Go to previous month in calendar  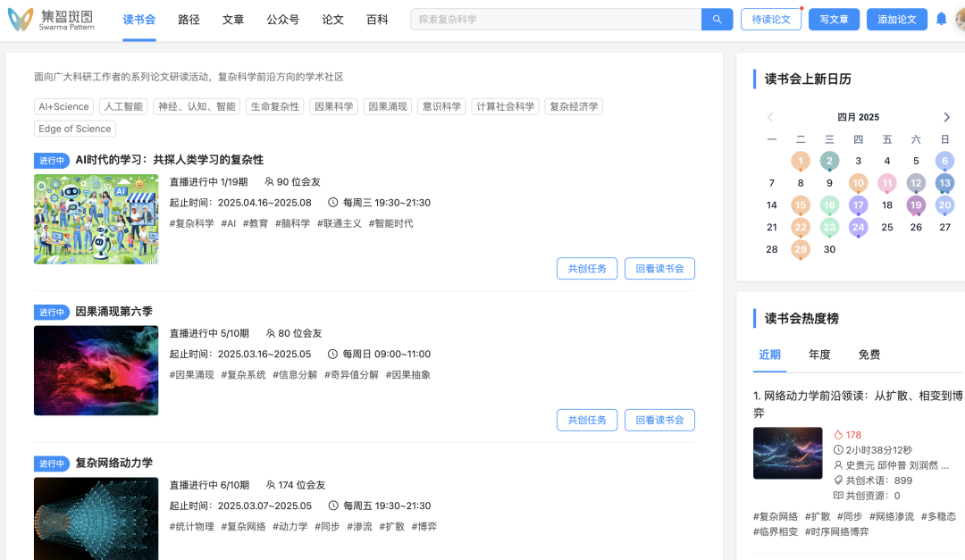click(770, 117)
